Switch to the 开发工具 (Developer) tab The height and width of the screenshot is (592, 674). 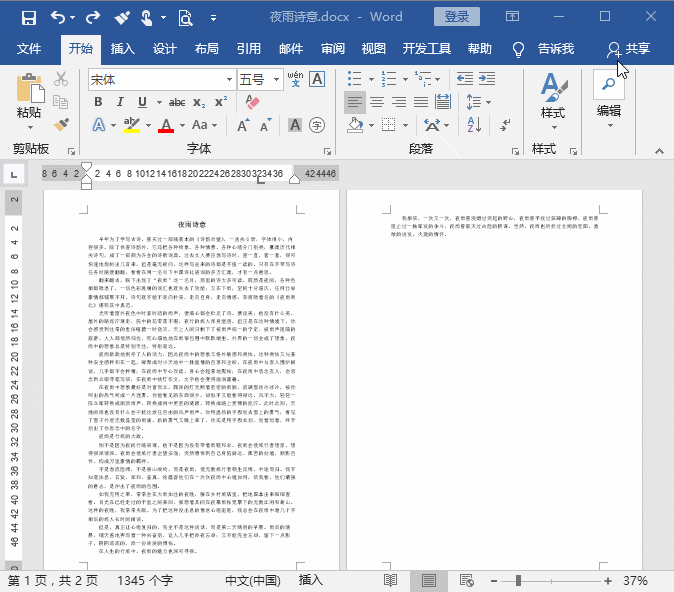[x=426, y=49]
